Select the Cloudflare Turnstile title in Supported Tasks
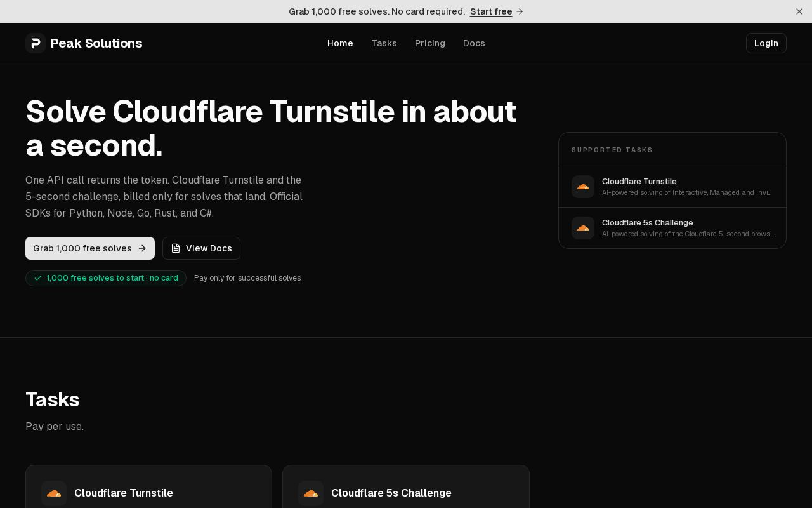This screenshot has height=508, width=812. coord(639,182)
